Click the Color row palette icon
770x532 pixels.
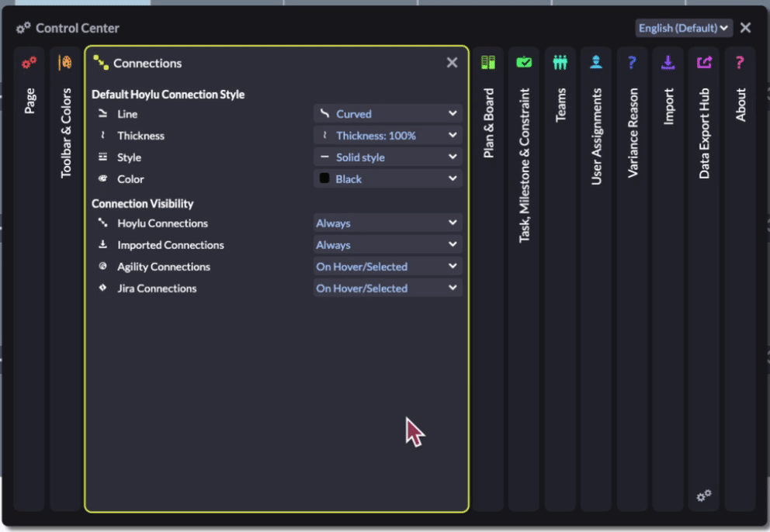[102, 178]
